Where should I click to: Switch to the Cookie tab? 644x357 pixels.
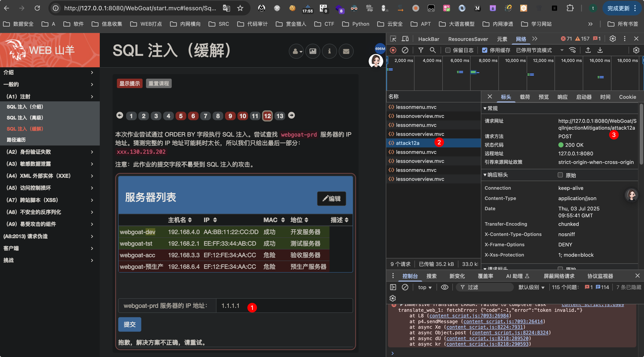click(627, 97)
